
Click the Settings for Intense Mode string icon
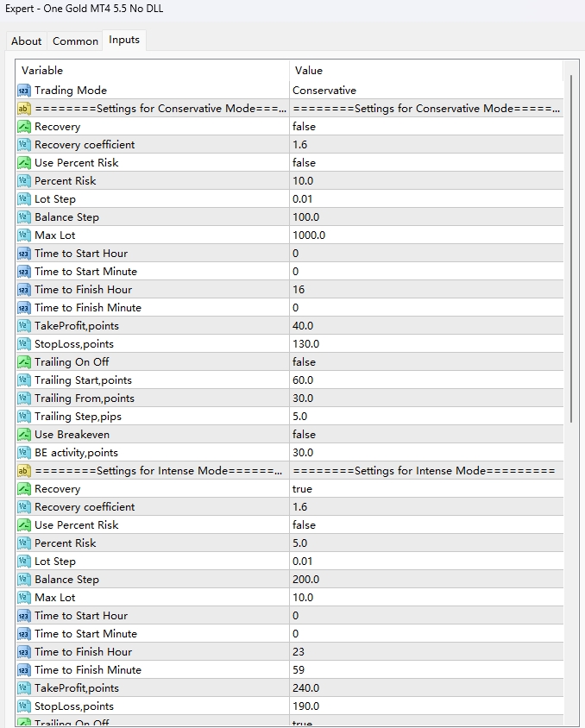tap(23, 471)
